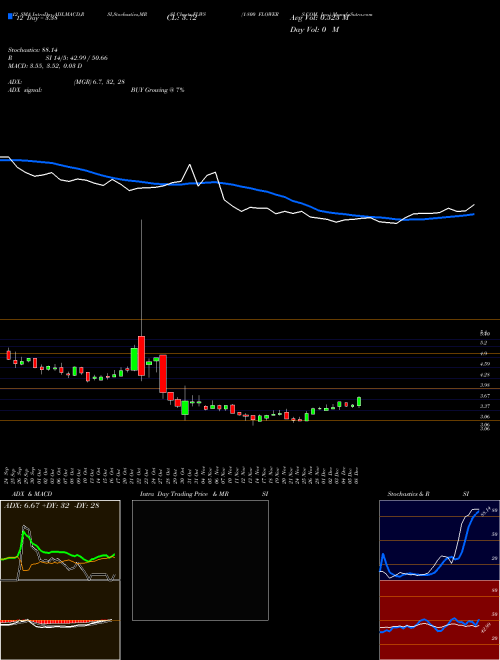Select the 'Day Vol: 0 M' text
This screenshot has width=500, height=660.
pyautogui.click(x=314, y=30)
